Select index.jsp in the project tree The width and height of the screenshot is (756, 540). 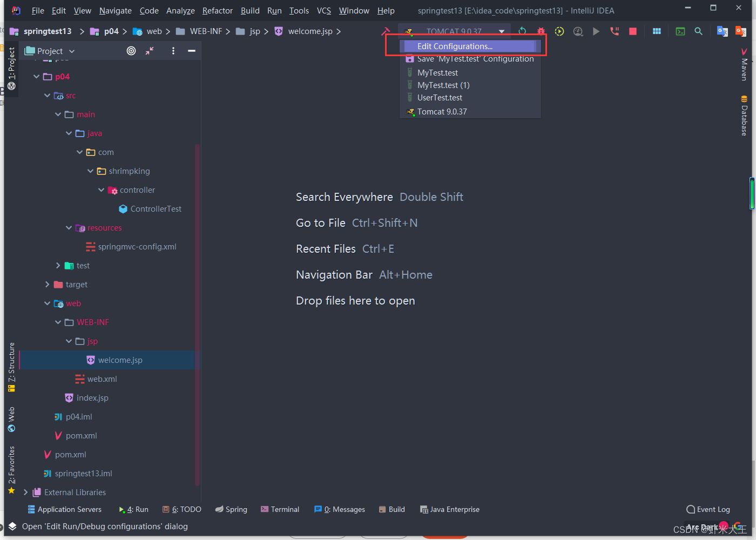coord(86,398)
